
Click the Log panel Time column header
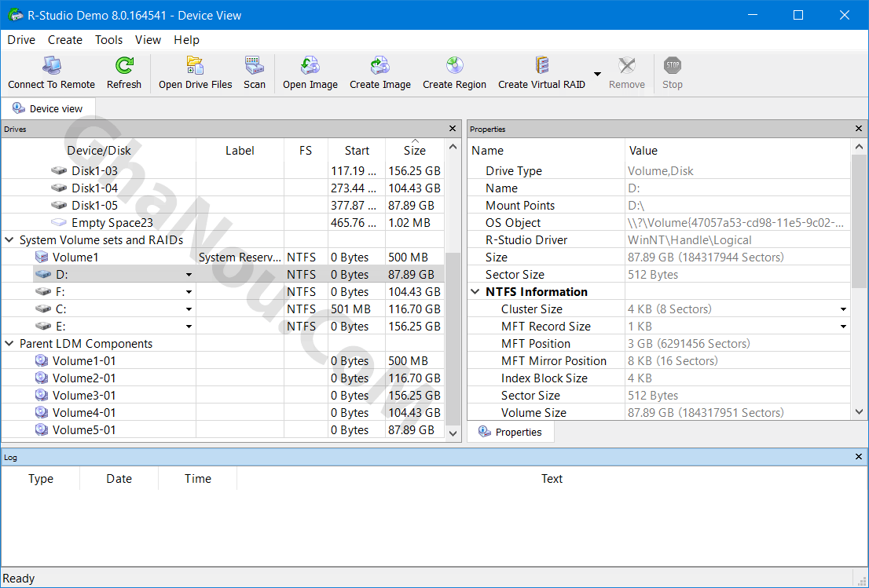198,478
